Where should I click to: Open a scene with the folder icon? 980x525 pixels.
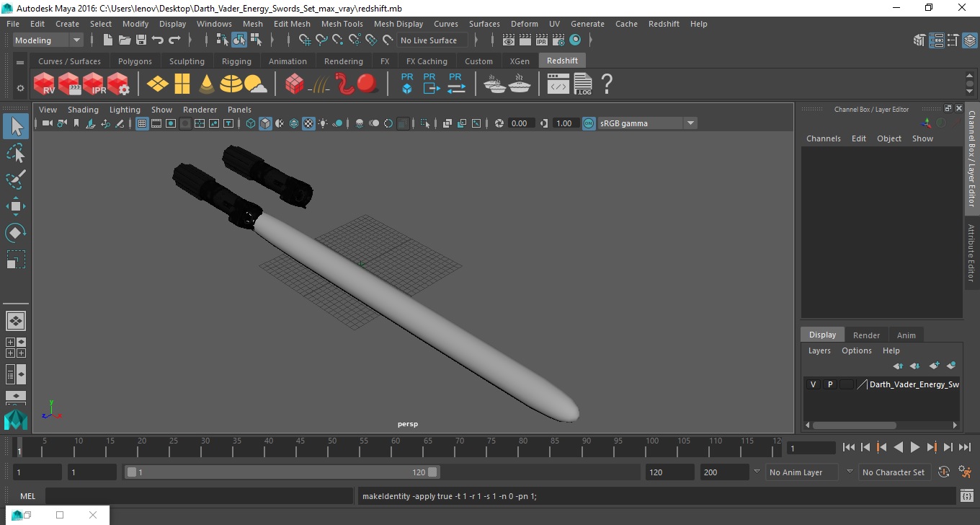125,40
